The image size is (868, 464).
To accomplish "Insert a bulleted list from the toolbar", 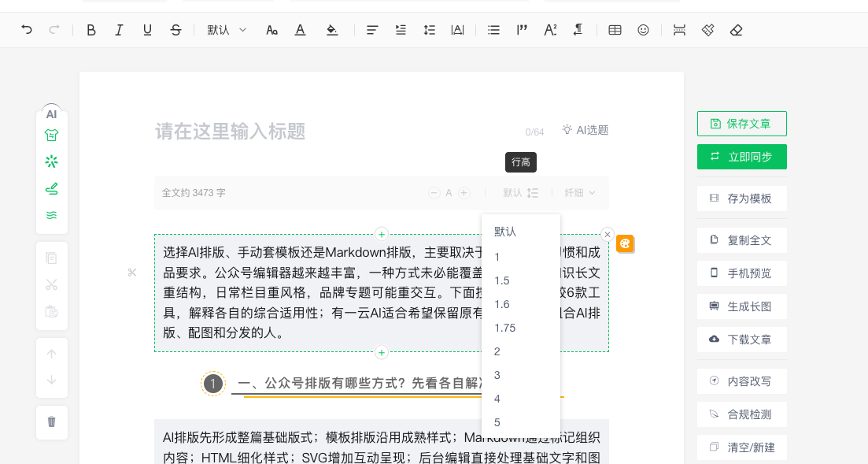I will click(493, 30).
